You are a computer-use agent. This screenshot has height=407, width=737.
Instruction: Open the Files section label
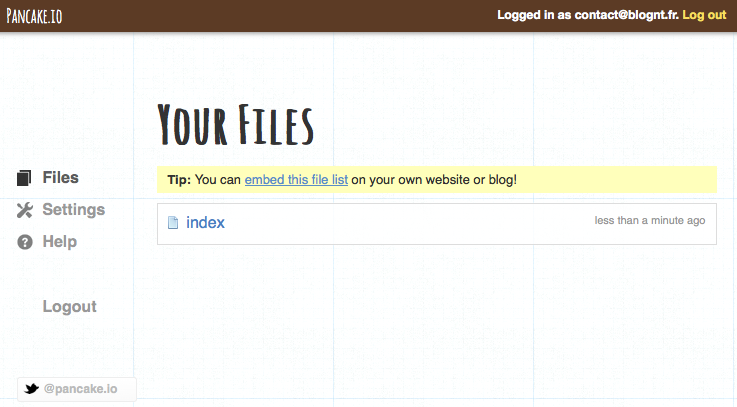pos(61,177)
